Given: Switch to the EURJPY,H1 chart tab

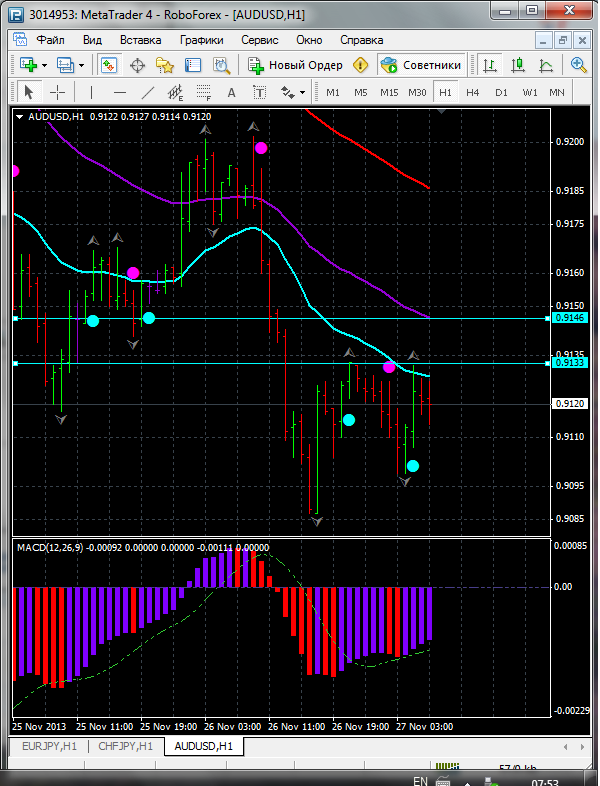Looking at the screenshot, I should pyautogui.click(x=50, y=746).
